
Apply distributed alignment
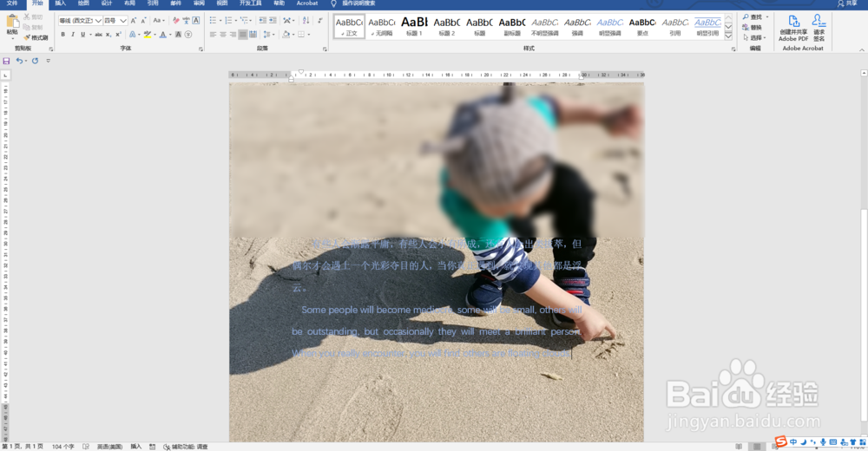253,35
